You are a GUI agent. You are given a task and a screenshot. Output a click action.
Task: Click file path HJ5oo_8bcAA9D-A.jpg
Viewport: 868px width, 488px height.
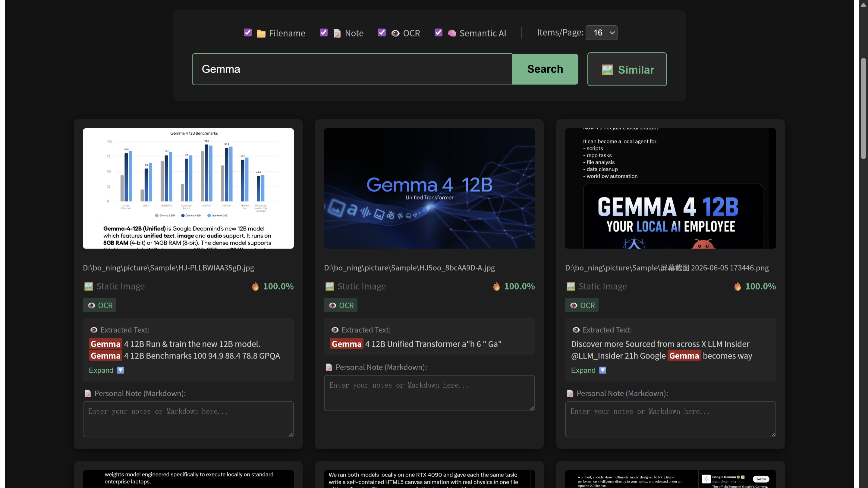409,268
